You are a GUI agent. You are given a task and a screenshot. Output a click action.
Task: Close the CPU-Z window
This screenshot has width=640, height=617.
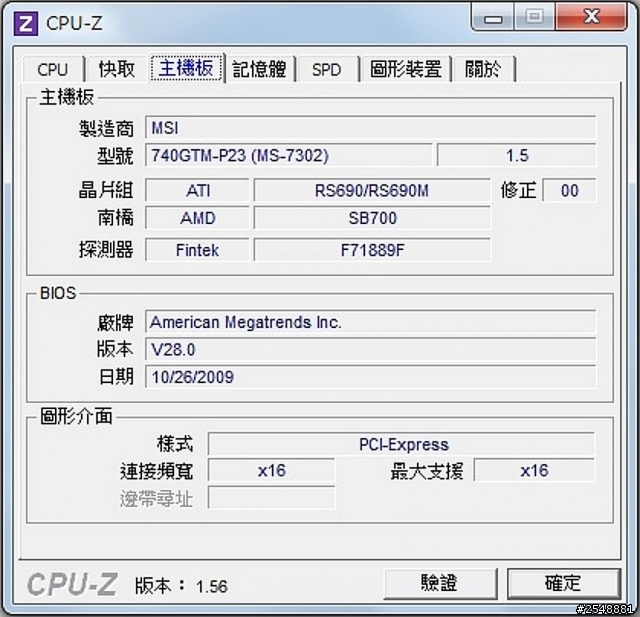(591, 17)
